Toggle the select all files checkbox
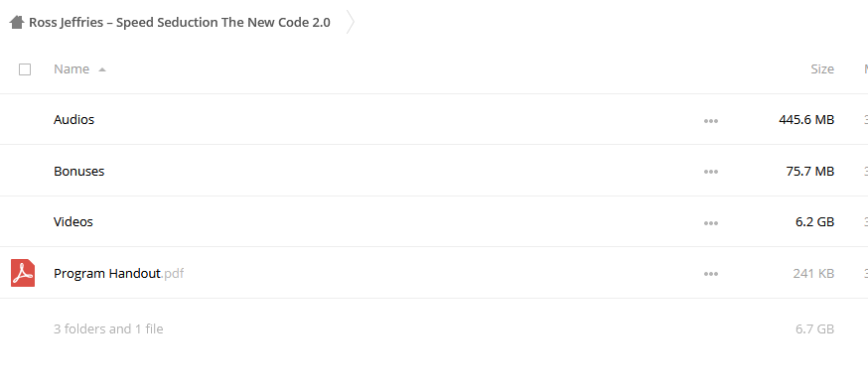 (x=25, y=69)
